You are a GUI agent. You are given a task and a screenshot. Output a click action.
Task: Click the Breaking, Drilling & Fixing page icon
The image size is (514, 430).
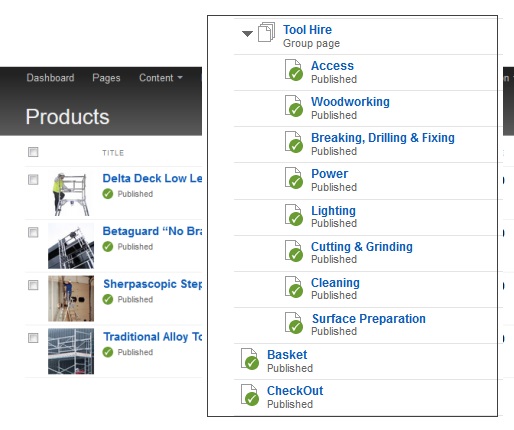coord(294,142)
